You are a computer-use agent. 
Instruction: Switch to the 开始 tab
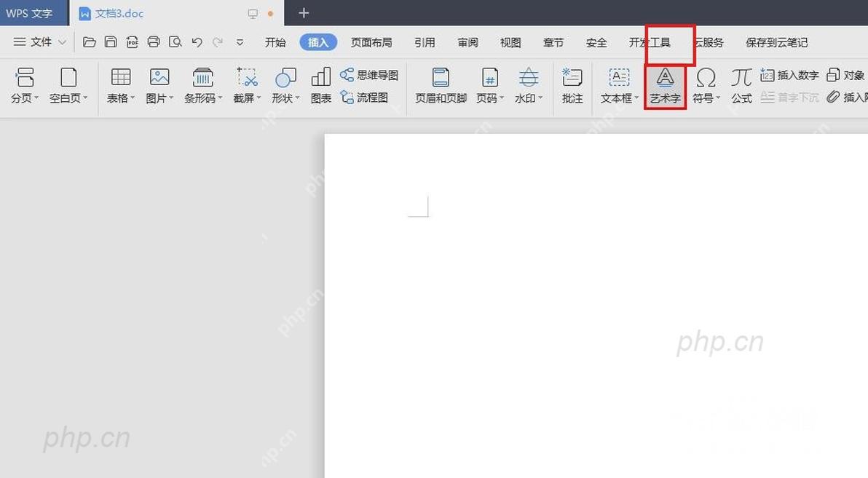[275, 43]
